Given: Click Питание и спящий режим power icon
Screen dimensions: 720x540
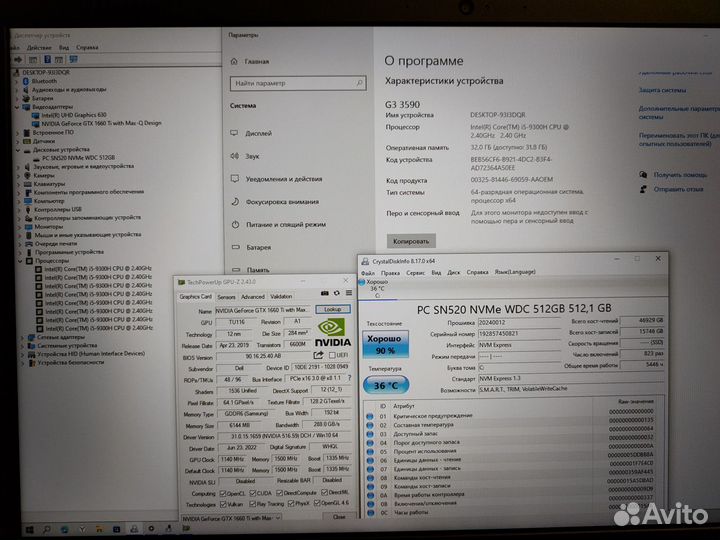Looking at the screenshot, I should pyautogui.click(x=235, y=225).
